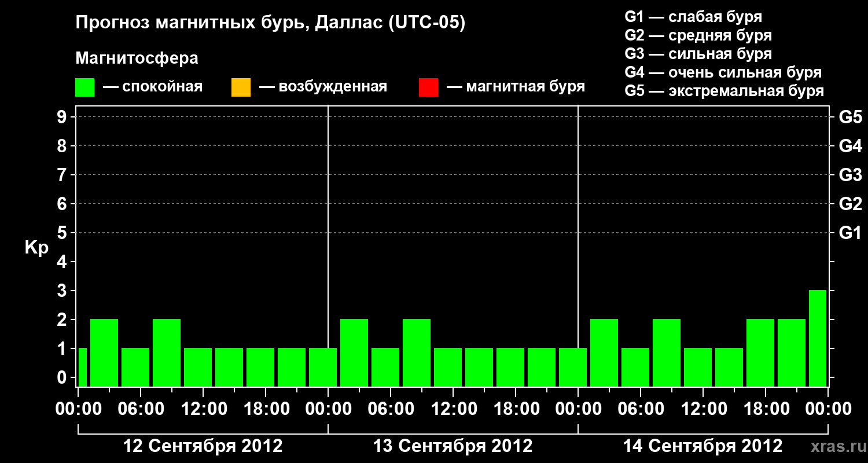Click the final '00:00' label ending 14 Сентября
This screenshot has height=463, width=868.
click(828, 409)
